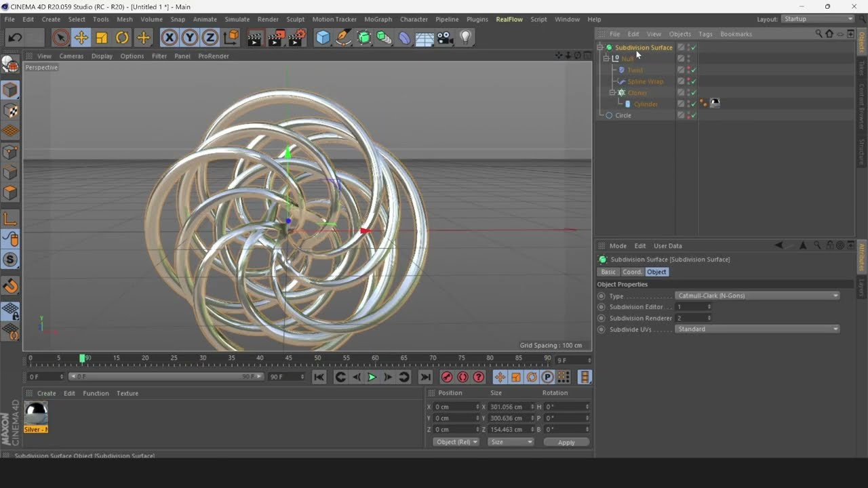Open the Size mode dropdown
The height and width of the screenshot is (488, 868).
511,442
